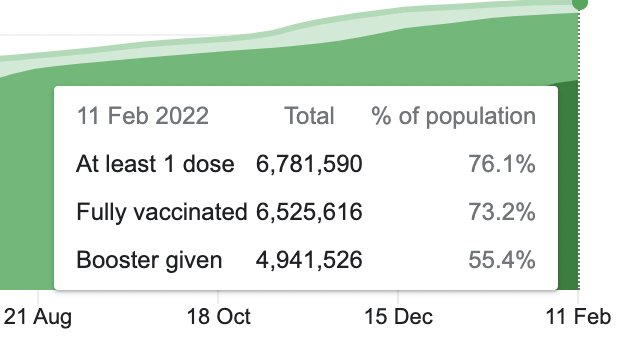This screenshot has width=640, height=364.
Task: Click the dark green booster area strip
Action: 568,186
